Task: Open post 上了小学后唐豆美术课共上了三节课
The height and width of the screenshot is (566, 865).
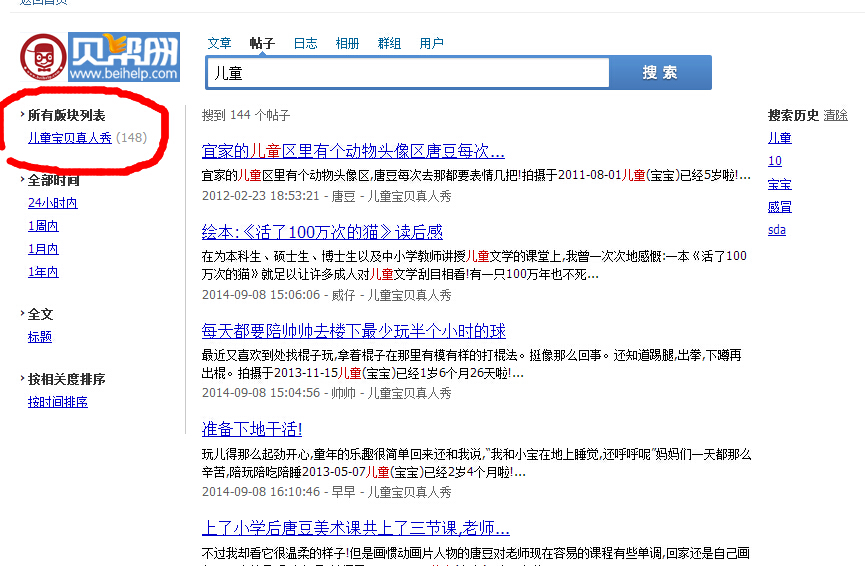Action: click(x=355, y=528)
